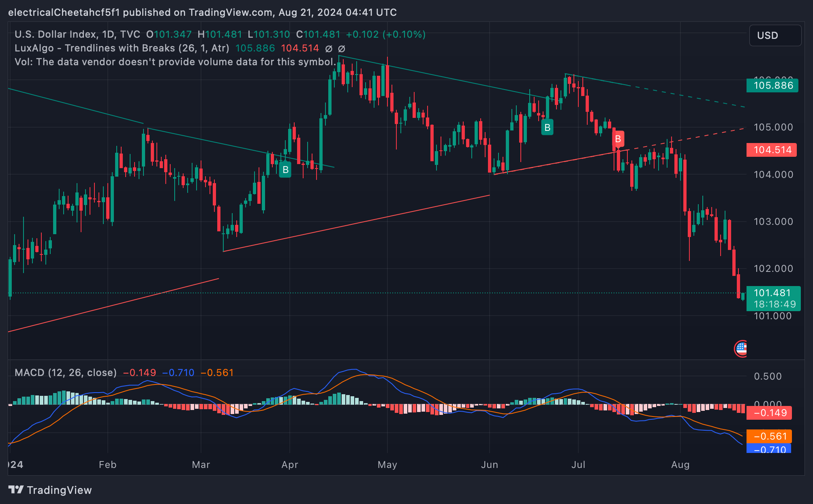This screenshot has width=813, height=504.
Task: Click the blue −0.710 MACD signal label
Action: click(x=769, y=449)
